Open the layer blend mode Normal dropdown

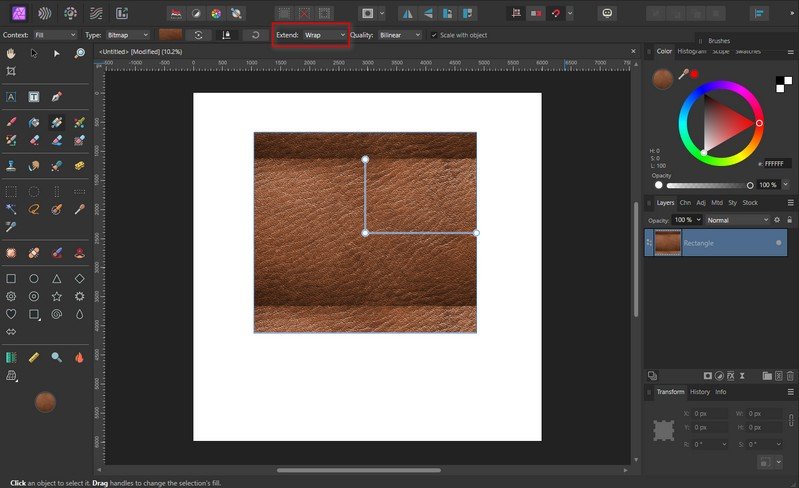(737, 220)
